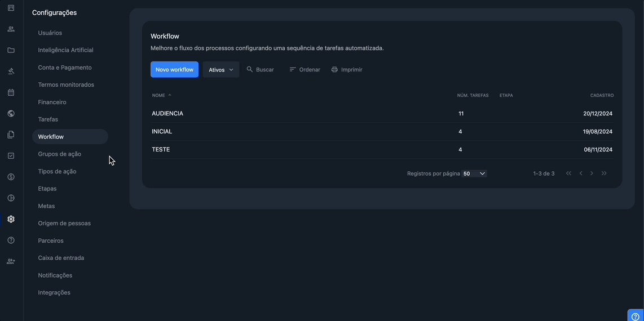Image resolution: width=644 pixels, height=321 pixels.
Task: Open the AUDIENCIA workflow row
Action: point(382,114)
